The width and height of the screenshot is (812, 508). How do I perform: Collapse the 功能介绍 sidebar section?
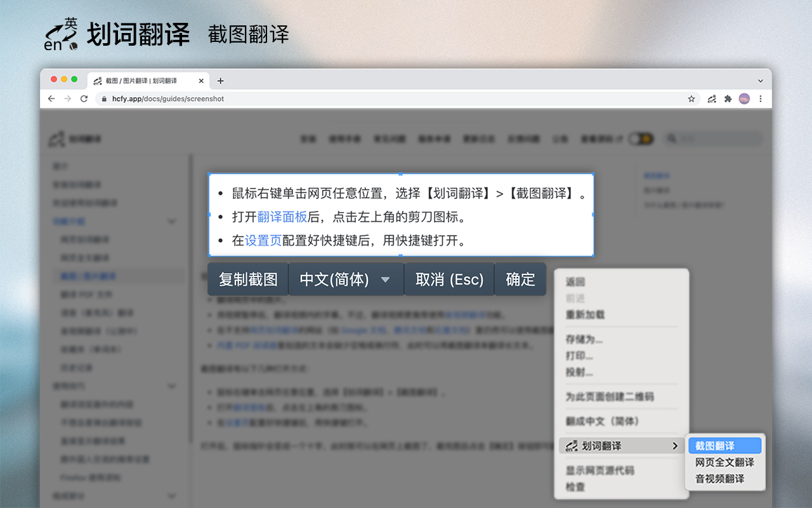[172, 221]
